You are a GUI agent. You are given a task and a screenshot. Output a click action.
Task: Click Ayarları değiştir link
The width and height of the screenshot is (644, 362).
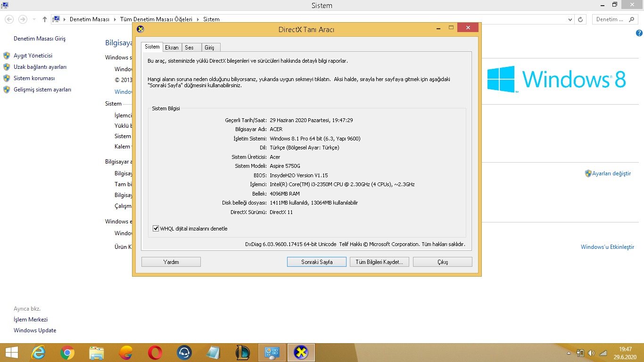click(611, 173)
